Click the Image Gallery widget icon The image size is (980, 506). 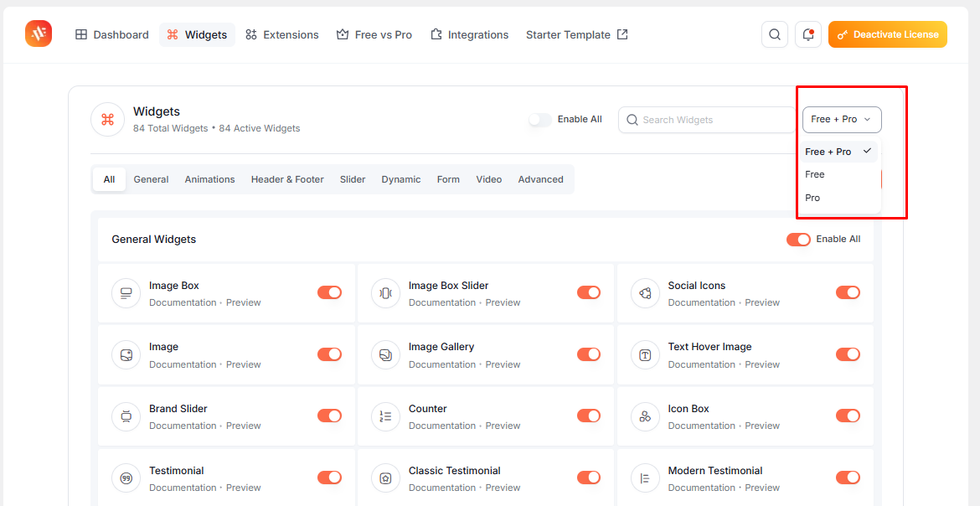pyautogui.click(x=385, y=354)
